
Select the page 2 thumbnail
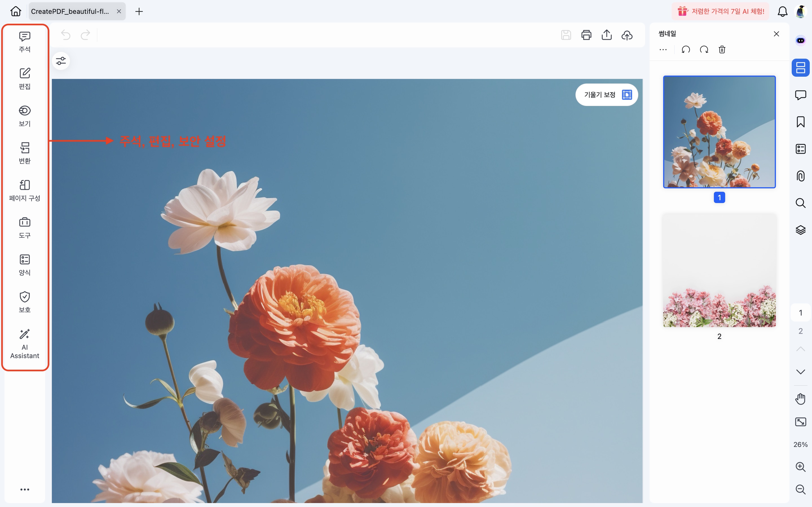pyautogui.click(x=719, y=270)
